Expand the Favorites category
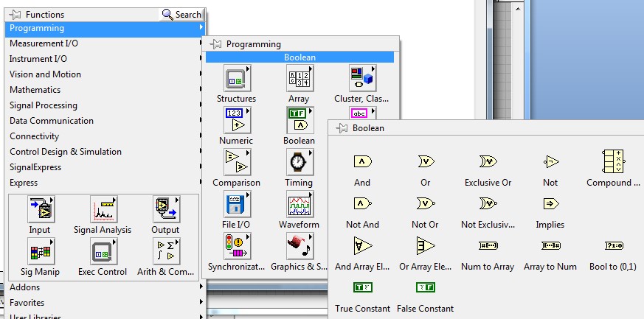The image size is (644, 319). point(105,303)
